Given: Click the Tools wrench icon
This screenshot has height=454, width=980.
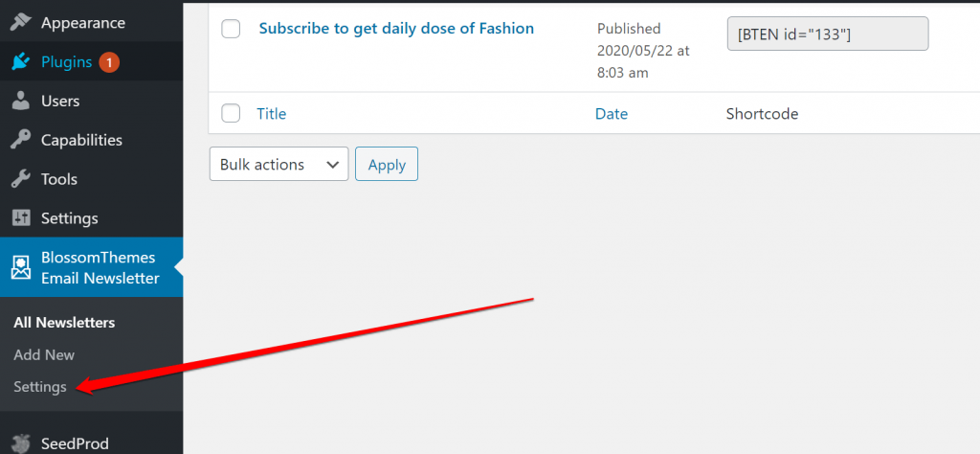Looking at the screenshot, I should [x=20, y=179].
